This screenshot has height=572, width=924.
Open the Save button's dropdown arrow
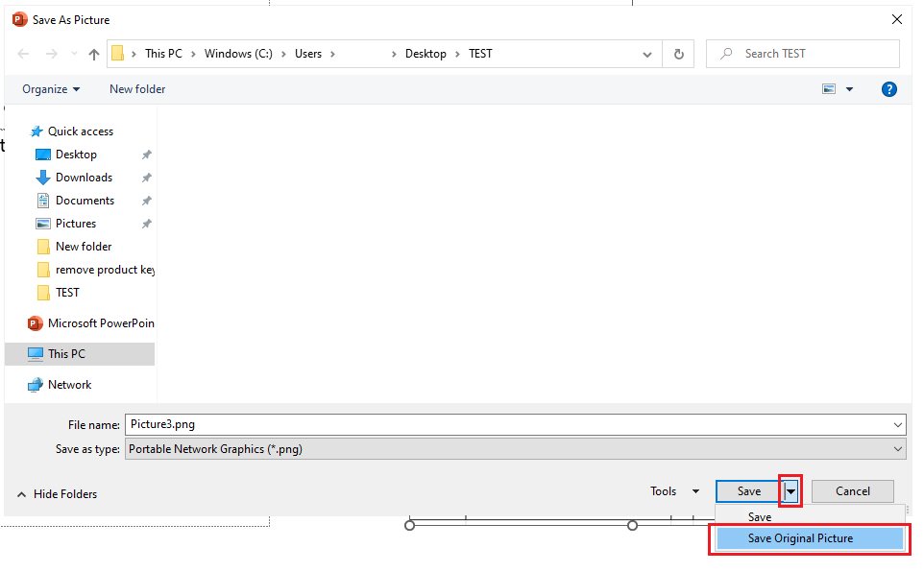pyautogui.click(x=789, y=490)
